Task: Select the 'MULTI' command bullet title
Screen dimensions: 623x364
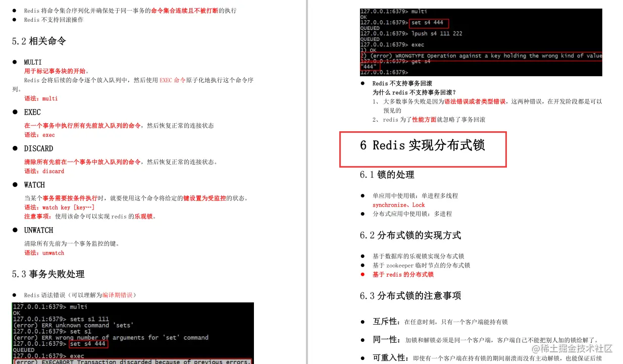Action: click(33, 62)
